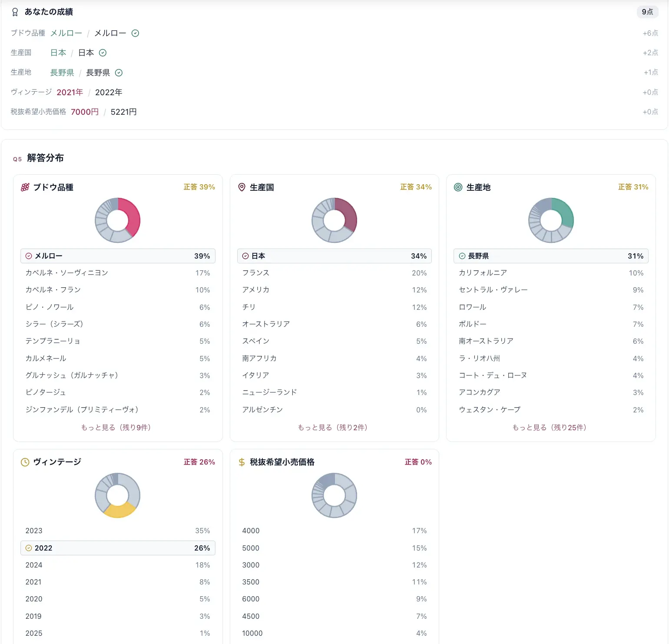Select the テンプラニーリョ row
Image resolution: width=669 pixels, height=644 pixels.
(118, 341)
